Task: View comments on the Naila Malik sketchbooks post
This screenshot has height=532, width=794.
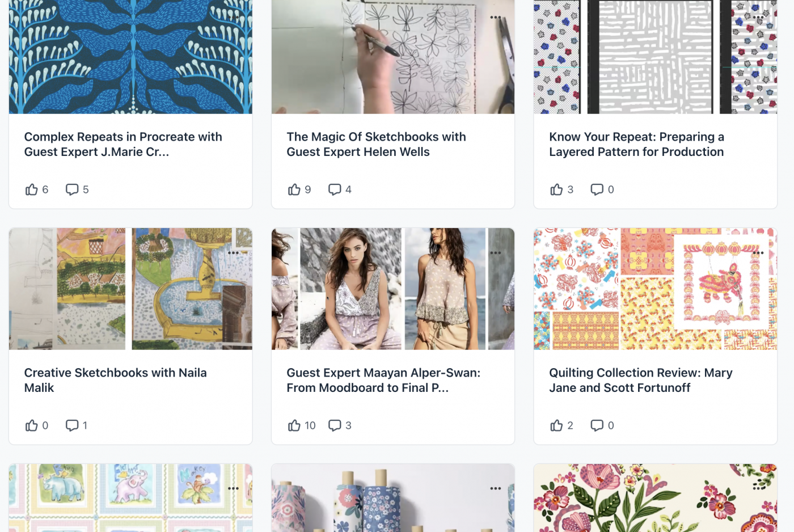Action: point(71,425)
